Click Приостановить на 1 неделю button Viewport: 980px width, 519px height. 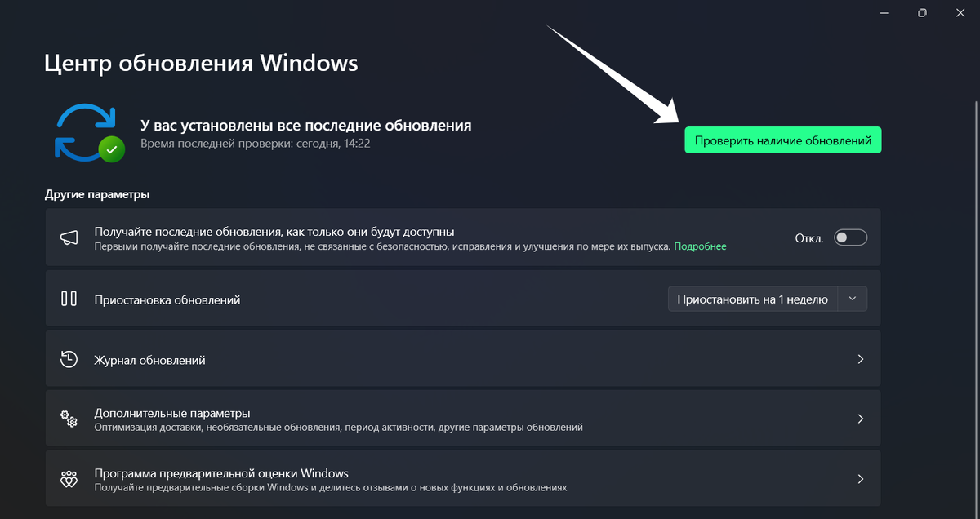754,299
